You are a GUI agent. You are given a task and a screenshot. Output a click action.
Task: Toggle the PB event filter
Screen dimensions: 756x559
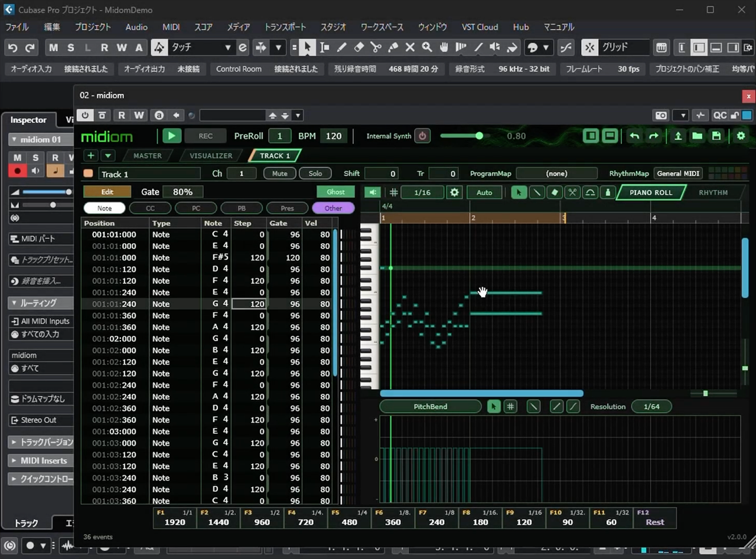point(242,208)
